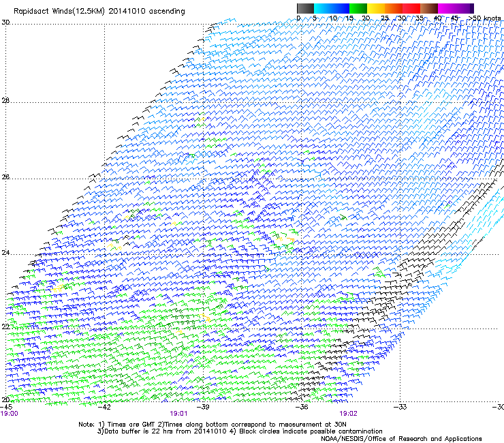Click the longitude label -39

[203, 407]
